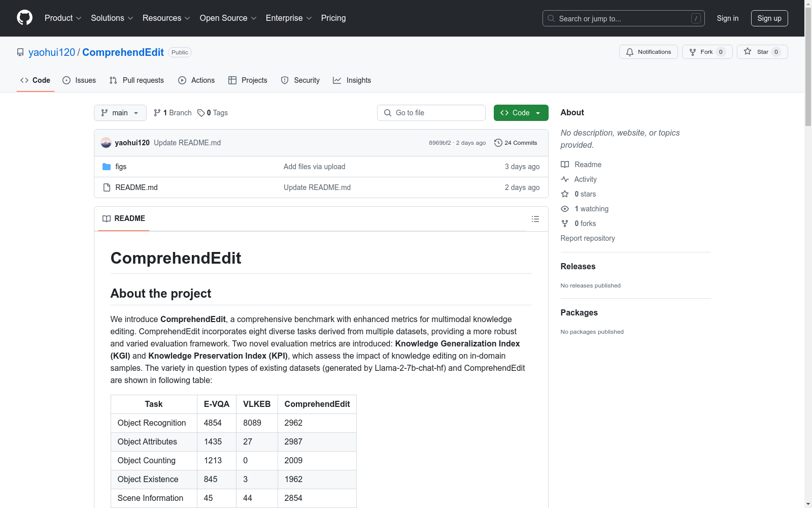
Task: Expand the Enterprise menu
Action: point(289,18)
